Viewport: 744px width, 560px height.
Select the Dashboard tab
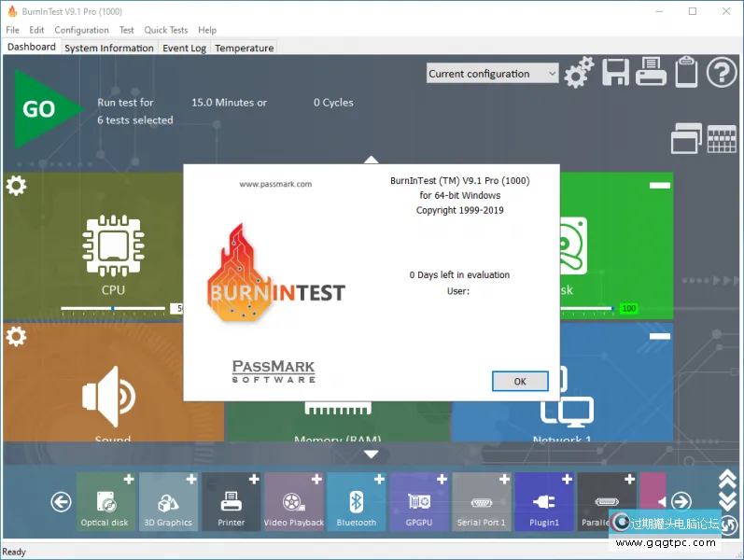(x=32, y=47)
